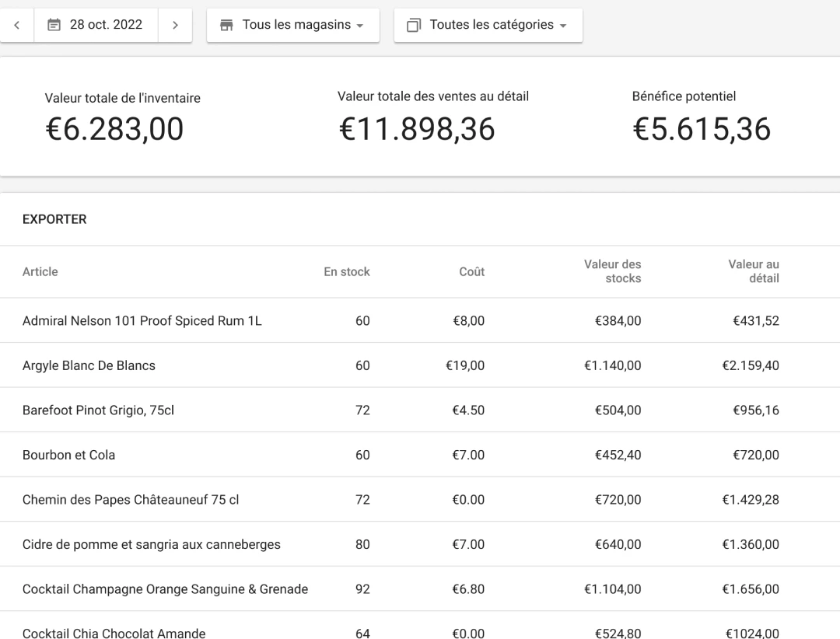Open the 28 oct. 2022 date picker
This screenshot has width=840, height=639.
[x=96, y=25]
